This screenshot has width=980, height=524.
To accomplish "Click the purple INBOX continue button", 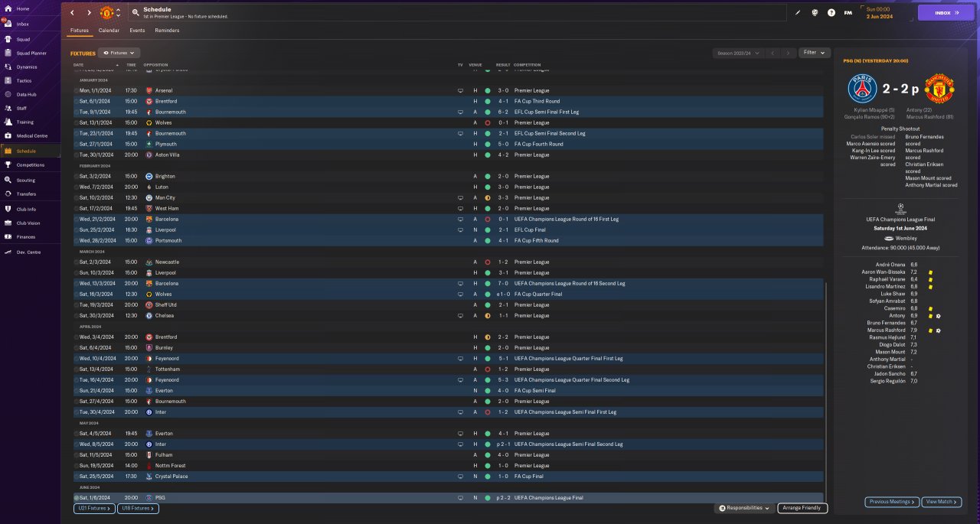I will (946, 12).
